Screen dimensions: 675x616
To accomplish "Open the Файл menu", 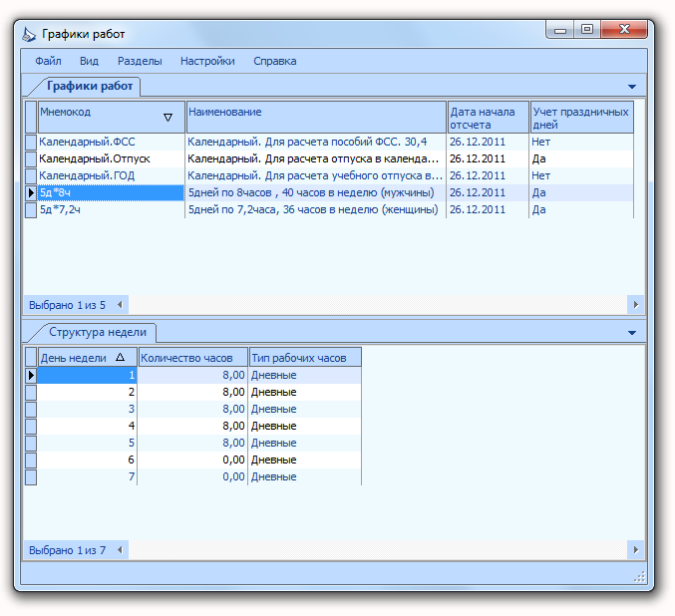I will [x=48, y=61].
